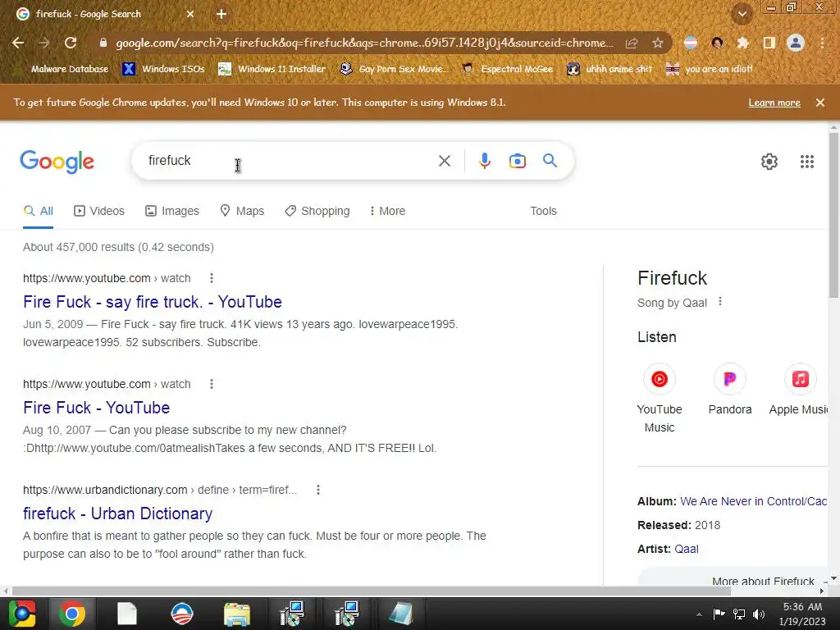This screenshot has height=630, width=840.
Task: Expand the More search categories menu
Action: point(387,211)
